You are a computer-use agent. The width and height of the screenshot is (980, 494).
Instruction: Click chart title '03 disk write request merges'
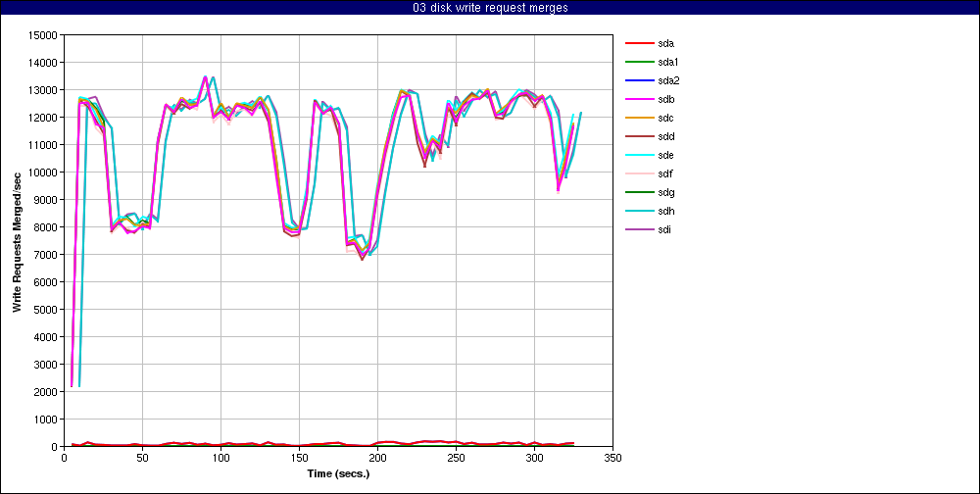point(490,8)
